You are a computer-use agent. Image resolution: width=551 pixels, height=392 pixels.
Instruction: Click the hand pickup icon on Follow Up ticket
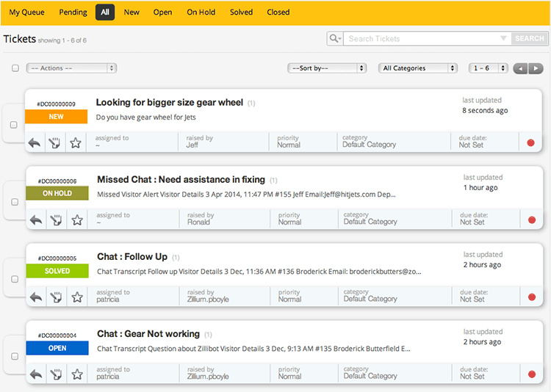(x=54, y=297)
